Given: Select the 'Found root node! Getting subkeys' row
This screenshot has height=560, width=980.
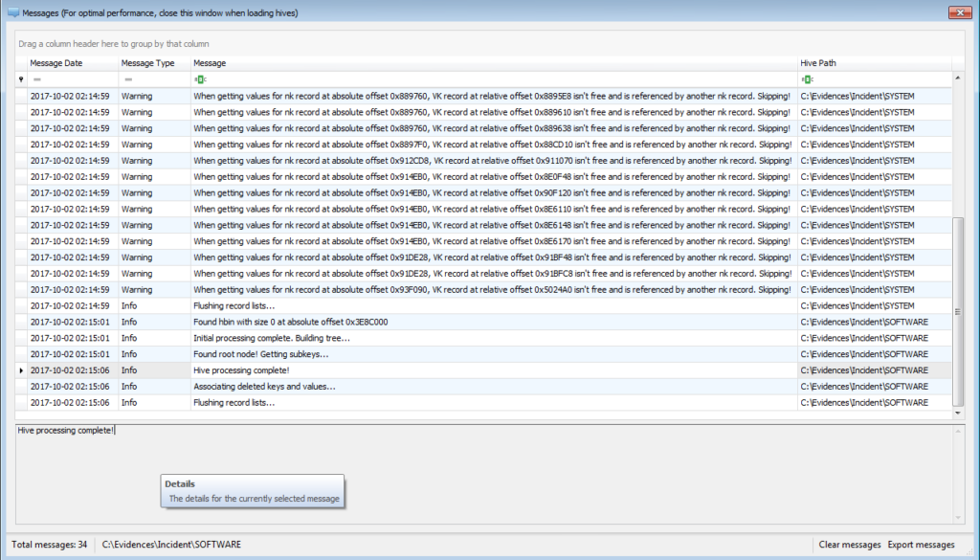Looking at the screenshot, I should (x=383, y=354).
